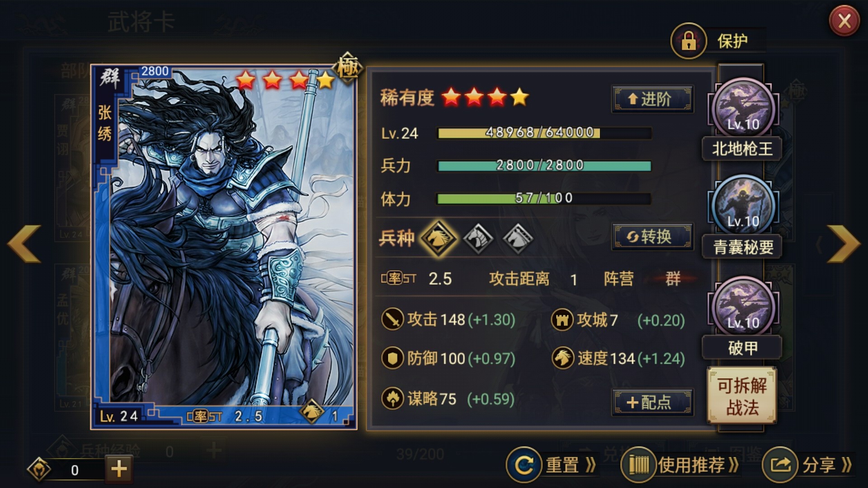The image size is (868, 488).
Task: Open the 破甲 skill icon
Action: [743, 306]
